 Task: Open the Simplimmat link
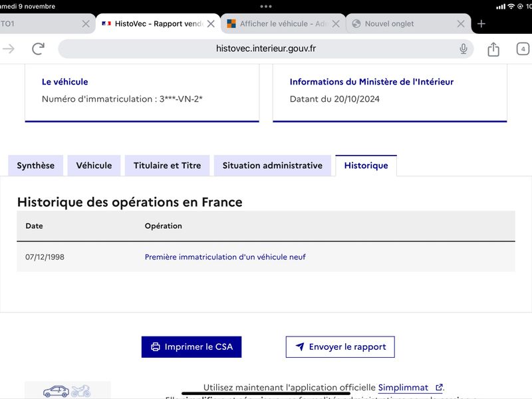click(410, 388)
